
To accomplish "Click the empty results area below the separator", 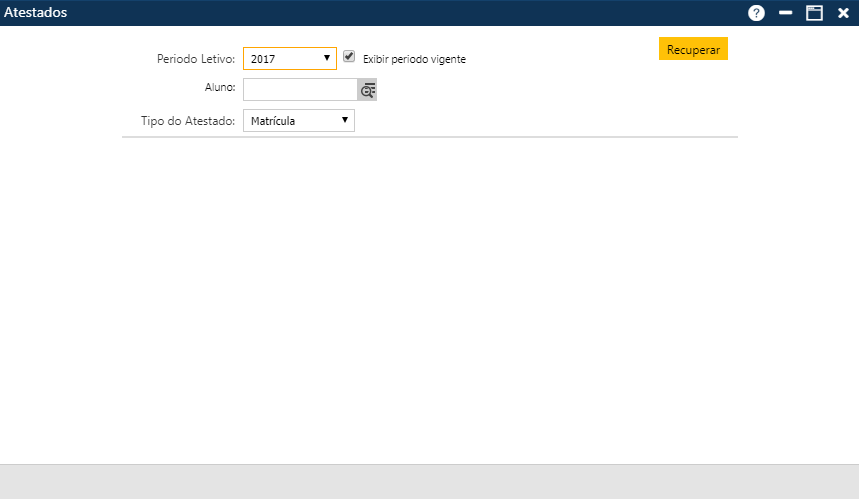I will coord(429,300).
